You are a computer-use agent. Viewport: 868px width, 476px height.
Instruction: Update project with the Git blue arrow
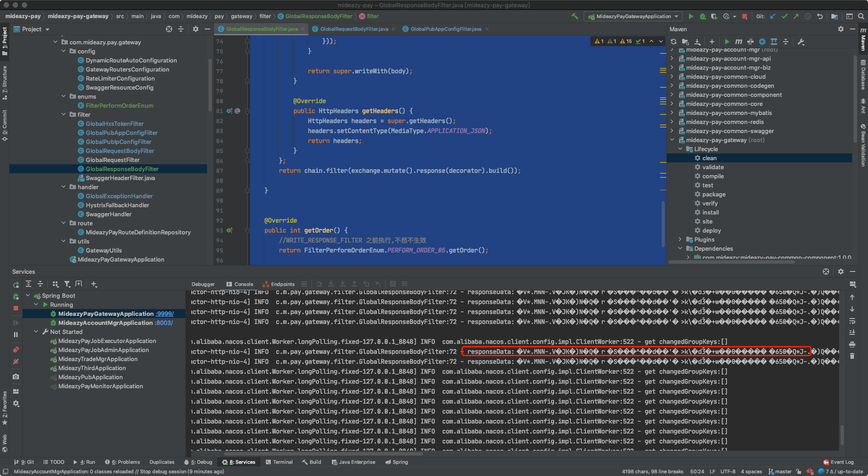coord(773,16)
